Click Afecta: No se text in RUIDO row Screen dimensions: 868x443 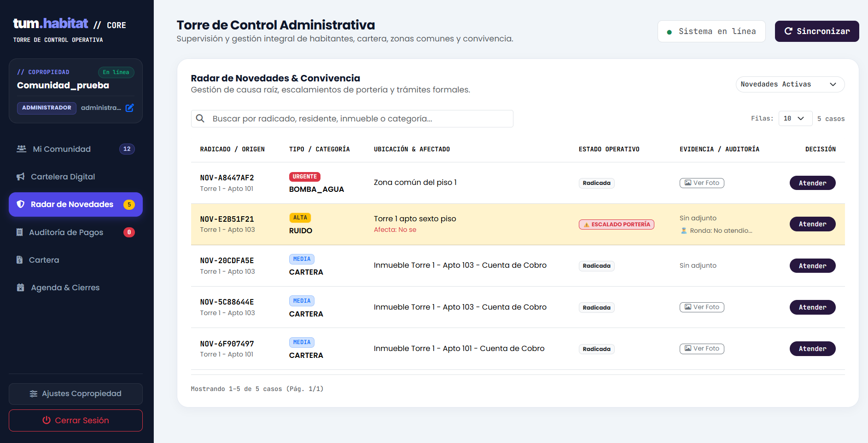(x=395, y=230)
